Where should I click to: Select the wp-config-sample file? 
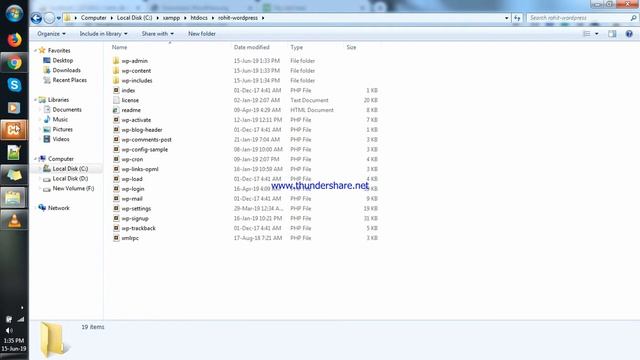(144, 149)
